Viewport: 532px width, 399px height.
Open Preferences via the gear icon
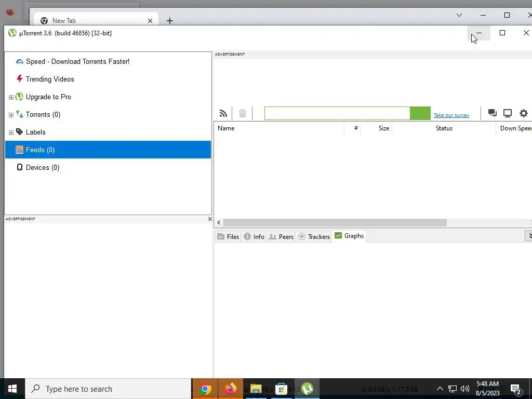coord(524,113)
